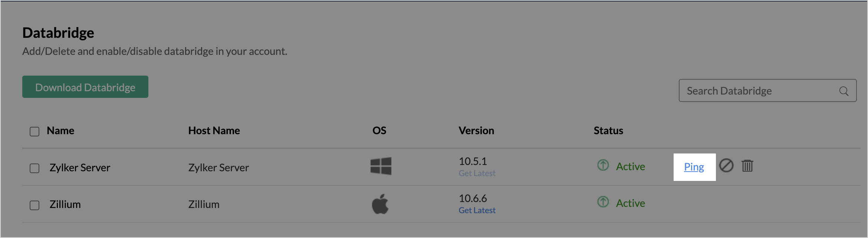Click the Host Name column header

tap(214, 130)
